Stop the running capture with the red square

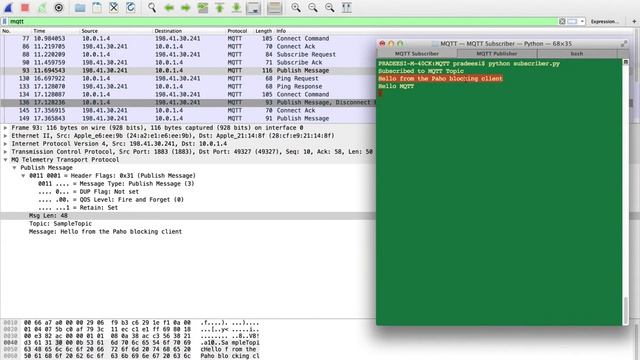[x=25, y=7]
